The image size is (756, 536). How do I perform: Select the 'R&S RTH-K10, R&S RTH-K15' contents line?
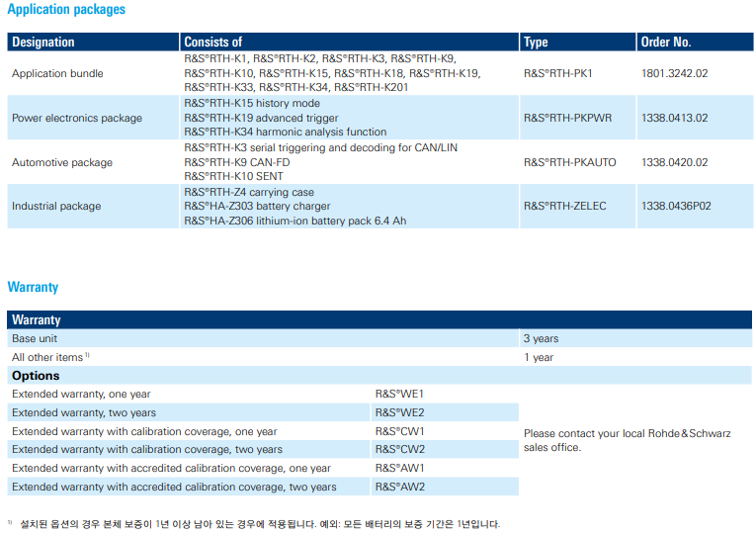tap(332, 73)
